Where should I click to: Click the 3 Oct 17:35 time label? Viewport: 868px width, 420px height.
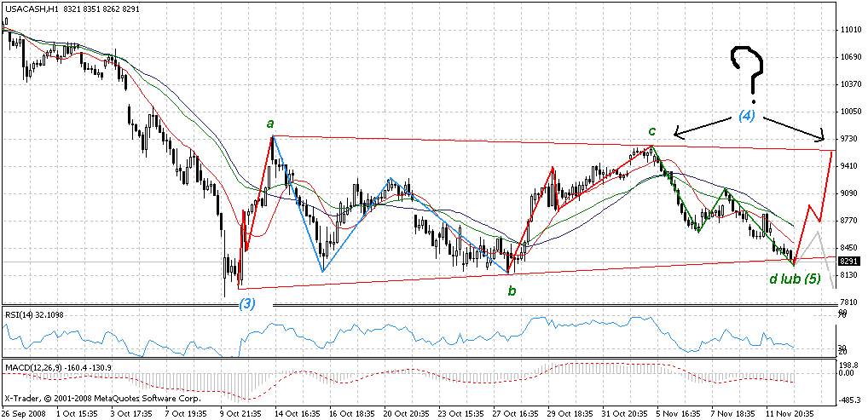130,413
